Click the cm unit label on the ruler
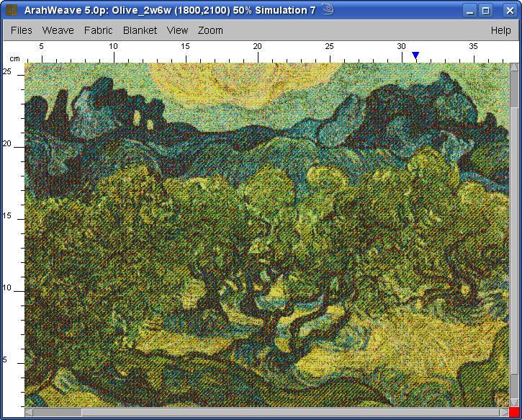 tap(14, 58)
